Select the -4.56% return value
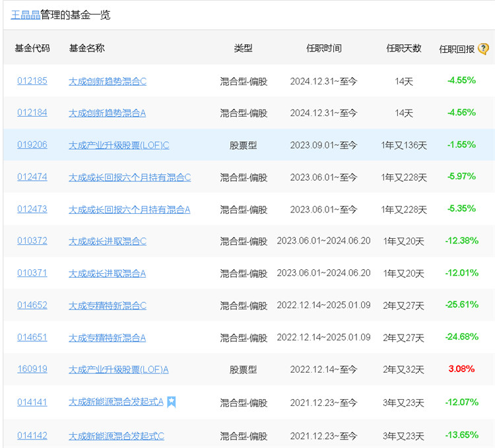 tap(461, 112)
